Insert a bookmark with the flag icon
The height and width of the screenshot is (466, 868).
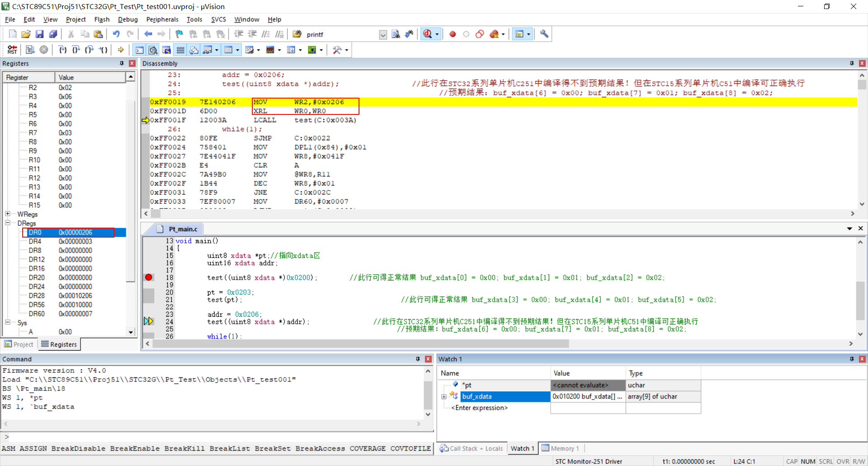click(179, 34)
